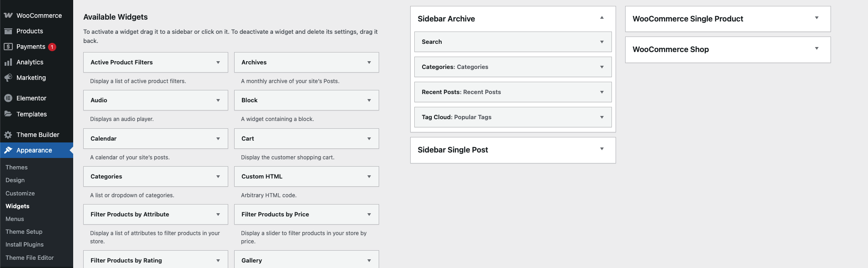868x268 pixels.
Task: Open the Menus submenu item
Action: (15, 219)
